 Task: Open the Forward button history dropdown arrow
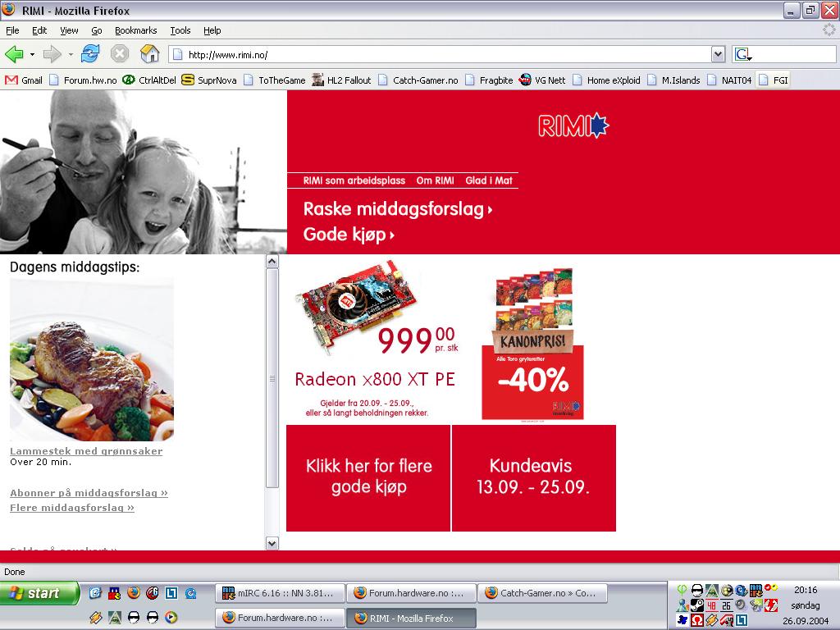coord(71,54)
